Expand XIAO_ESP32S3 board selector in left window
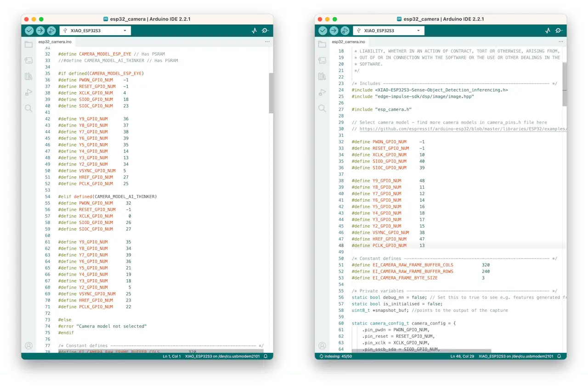Screen dimensions: 588x387 pos(95,31)
